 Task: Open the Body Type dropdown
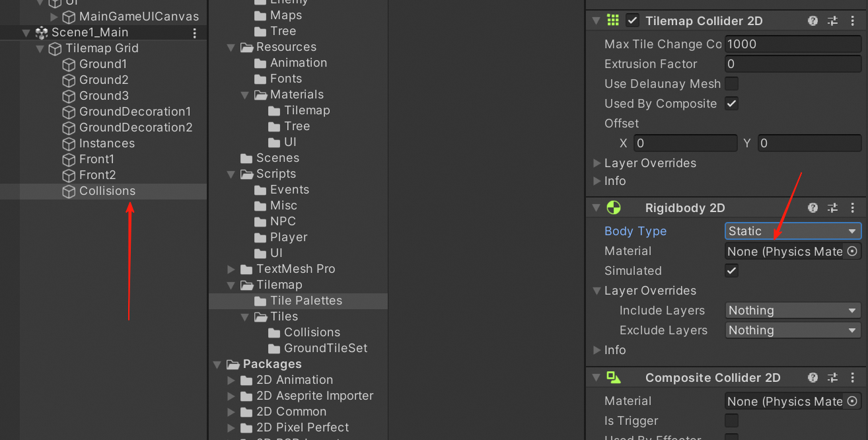[x=792, y=231]
